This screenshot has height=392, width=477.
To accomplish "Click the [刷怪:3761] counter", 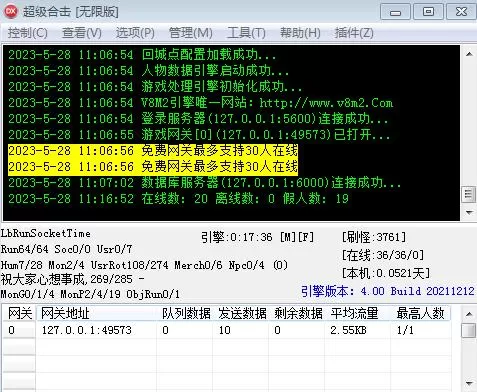I will 374,237.
